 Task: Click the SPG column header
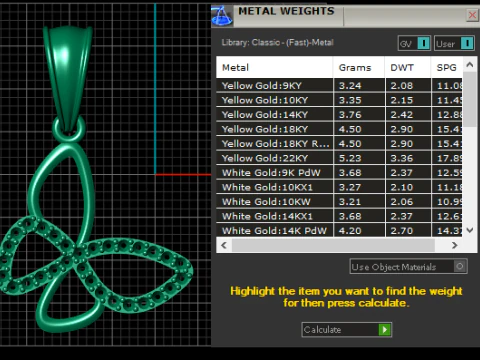(447, 68)
